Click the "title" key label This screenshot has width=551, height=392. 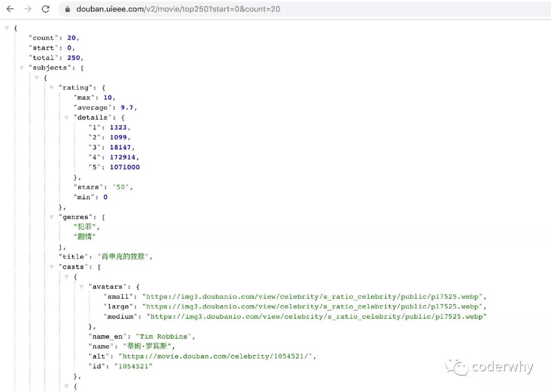(73, 257)
